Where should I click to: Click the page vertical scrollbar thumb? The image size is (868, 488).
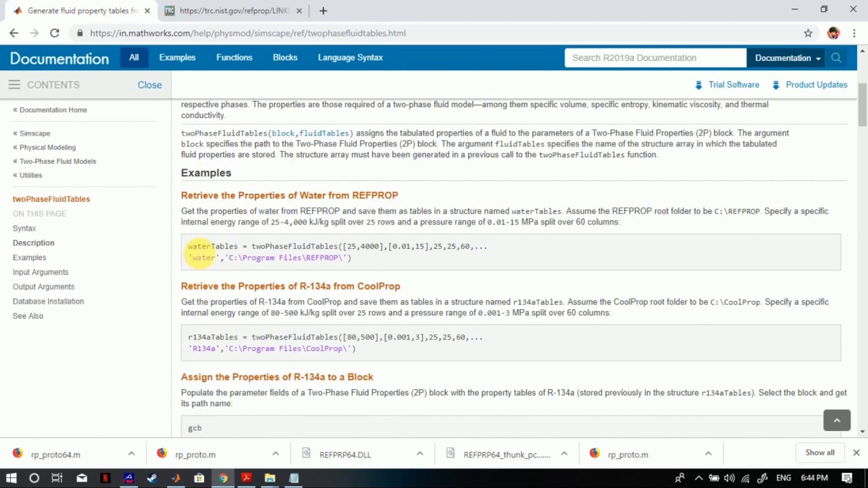tap(863, 105)
